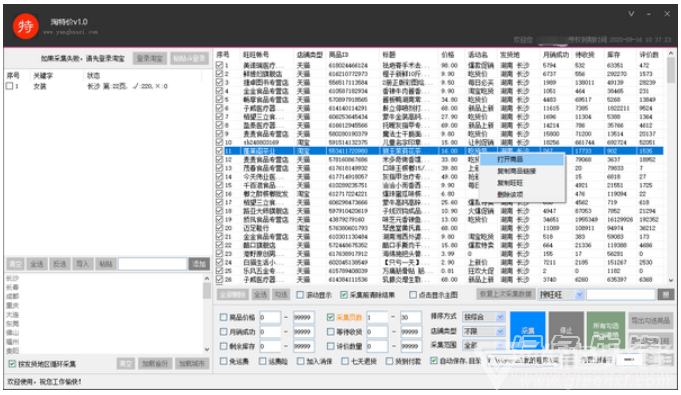This screenshot has width=681, height=395.
Task: Click the search button beside the 搜旺旺 field
Action: [x=666, y=295]
